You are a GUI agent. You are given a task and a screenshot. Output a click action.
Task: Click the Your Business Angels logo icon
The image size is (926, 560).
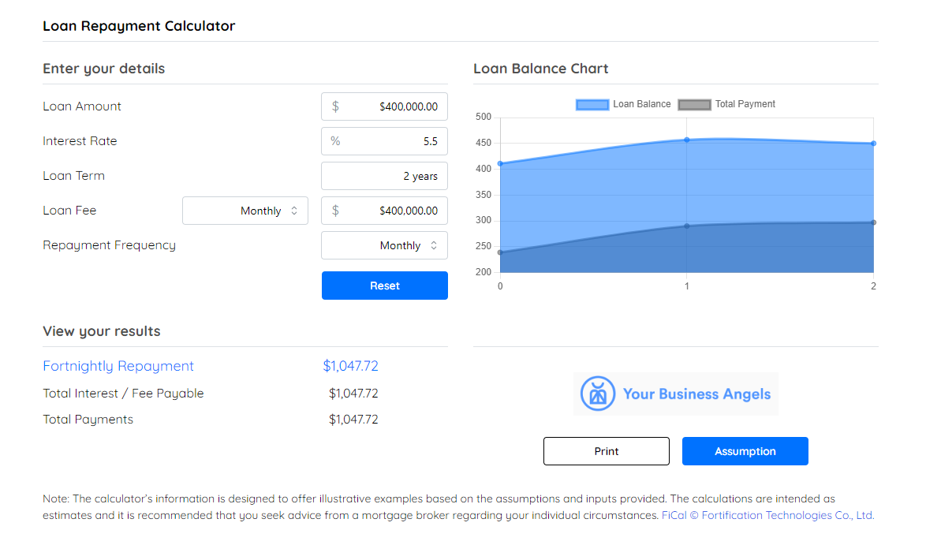coord(597,393)
